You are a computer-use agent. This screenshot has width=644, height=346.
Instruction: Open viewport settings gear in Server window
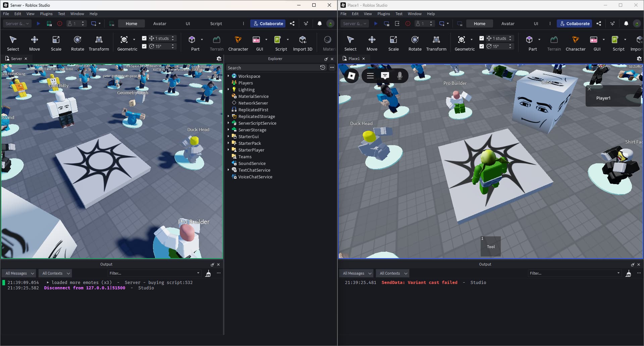click(x=219, y=59)
